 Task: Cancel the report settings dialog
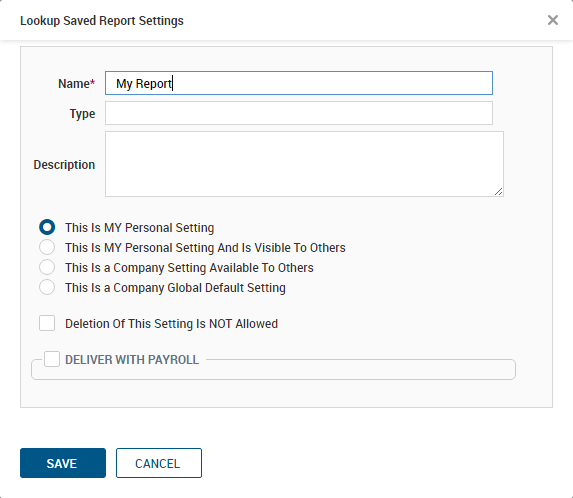point(159,463)
